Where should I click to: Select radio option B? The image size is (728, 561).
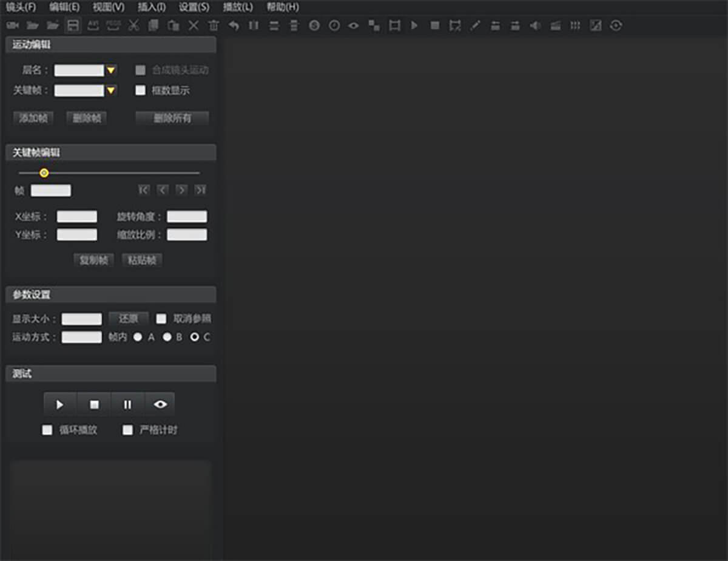click(x=167, y=337)
